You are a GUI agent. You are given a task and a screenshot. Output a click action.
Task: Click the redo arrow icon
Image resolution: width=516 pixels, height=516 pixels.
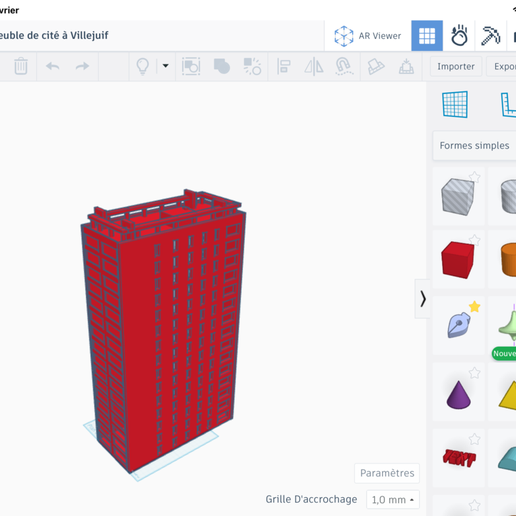pos(82,66)
